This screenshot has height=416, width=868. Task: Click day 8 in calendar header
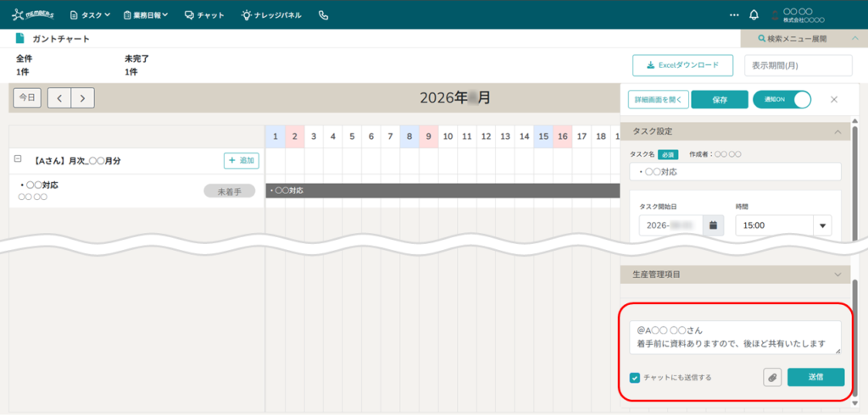409,136
